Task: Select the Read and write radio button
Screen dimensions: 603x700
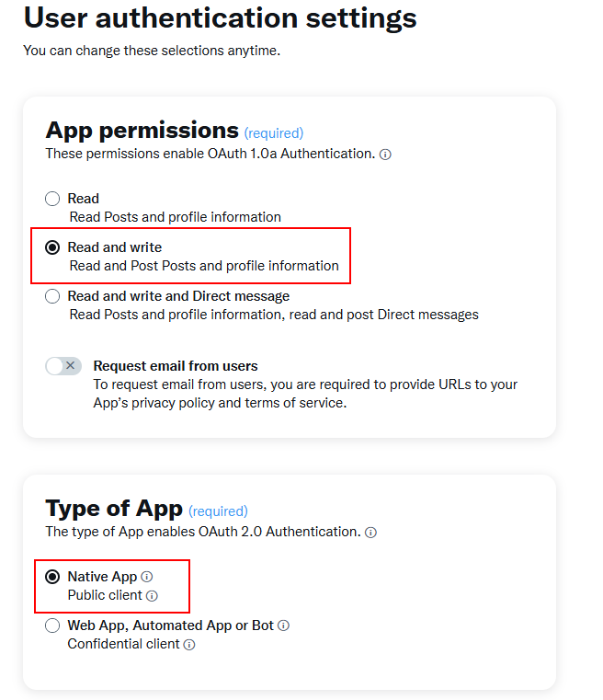Action: coord(52,247)
